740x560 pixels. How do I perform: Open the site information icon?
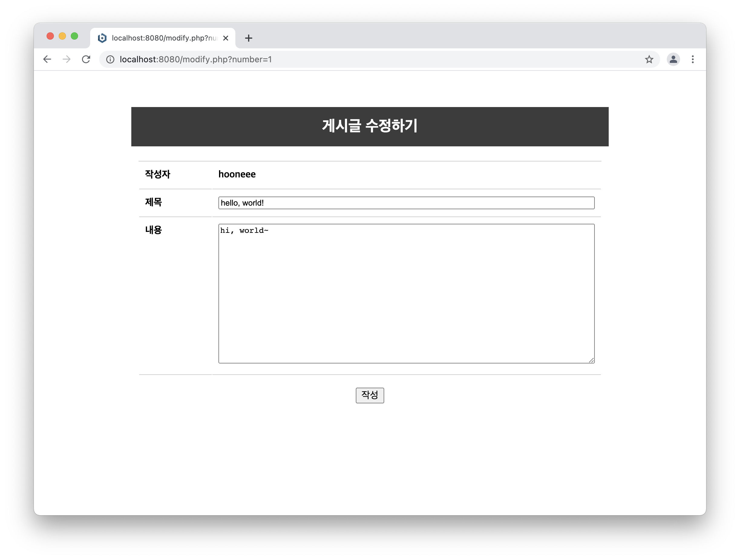click(110, 59)
